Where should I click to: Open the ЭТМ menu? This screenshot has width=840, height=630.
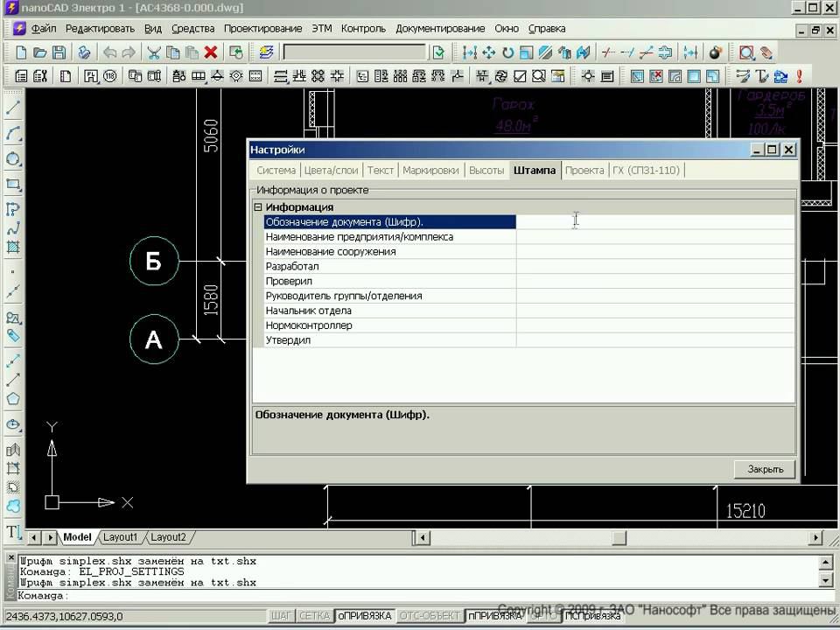(322, 28)
